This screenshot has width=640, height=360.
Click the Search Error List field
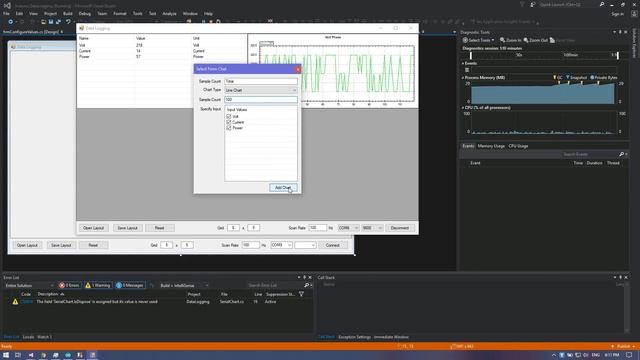(275, 285)
